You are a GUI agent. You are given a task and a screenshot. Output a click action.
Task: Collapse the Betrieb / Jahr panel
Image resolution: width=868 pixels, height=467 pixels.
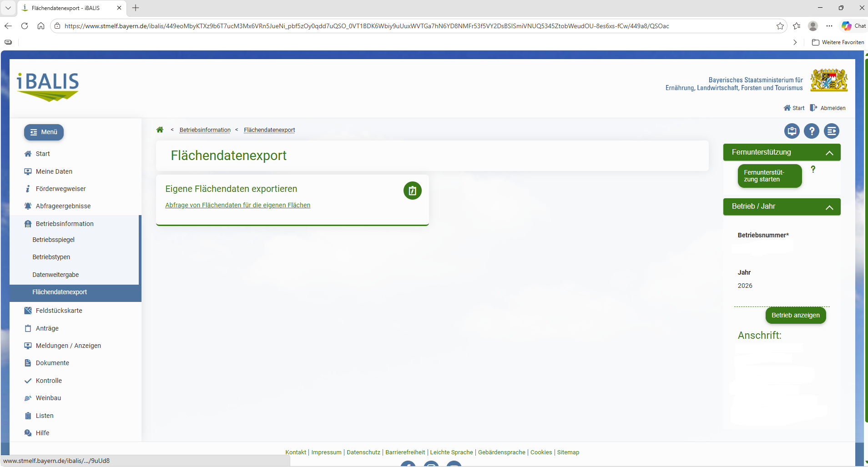(x=829, y=207)
